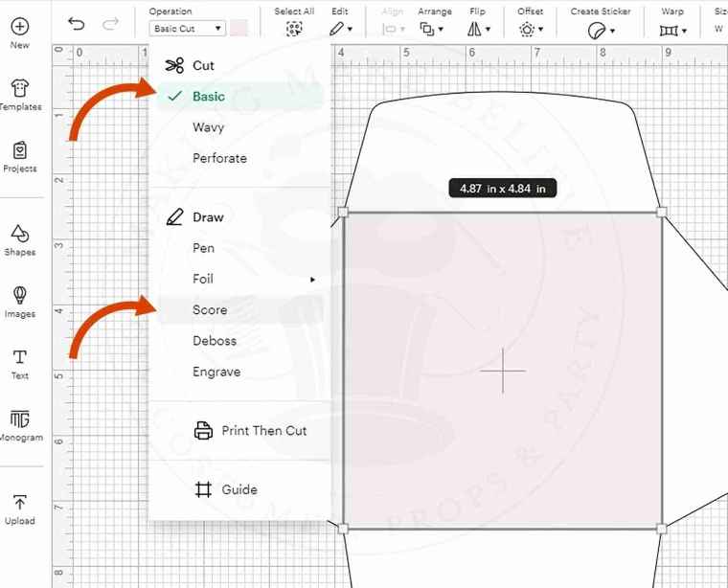Choose Wavy cut operation

(209, 127)
